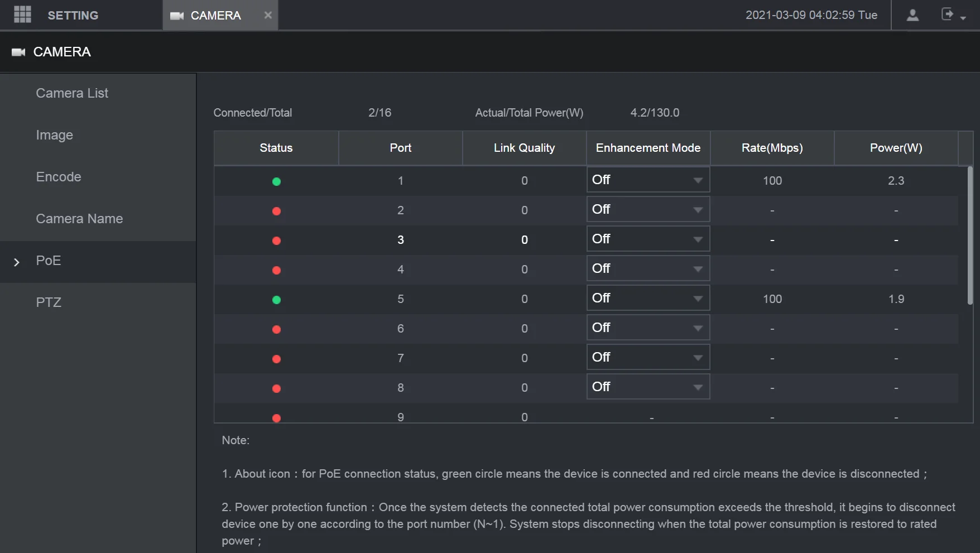The width and height of the screenshot is (980, 553).
Task: Click the logout icon in top bar
Action: click(948, 15)
